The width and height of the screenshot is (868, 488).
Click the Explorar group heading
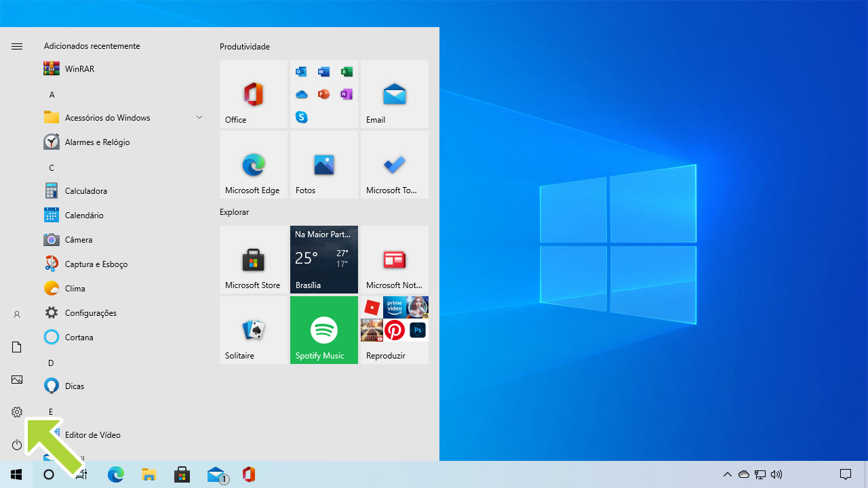[234, 212]
